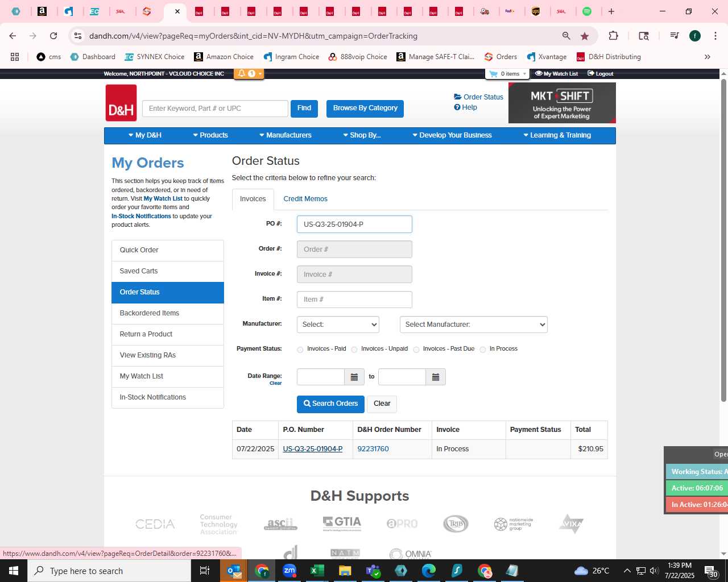The height and width of the screenshot is (582, 728).
Task: Open the Chrome apps grid in bookmarks bar
Action: pyautogui.click(x=15, y=57)
